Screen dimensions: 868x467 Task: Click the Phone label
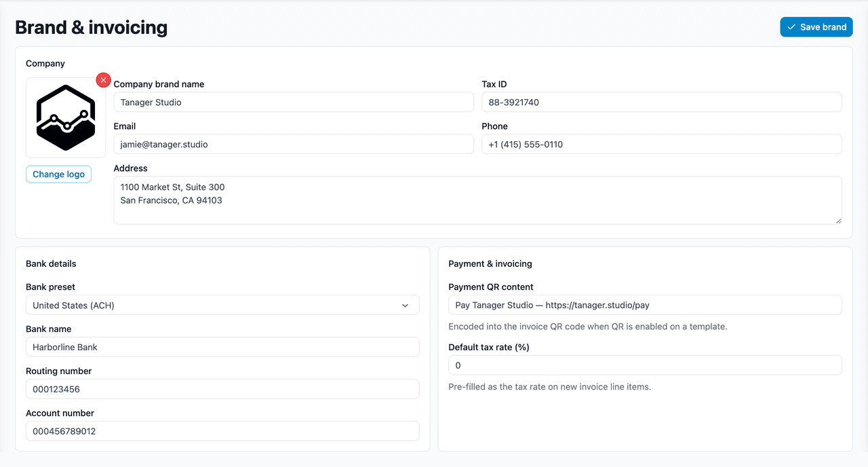tap(495, 126)
